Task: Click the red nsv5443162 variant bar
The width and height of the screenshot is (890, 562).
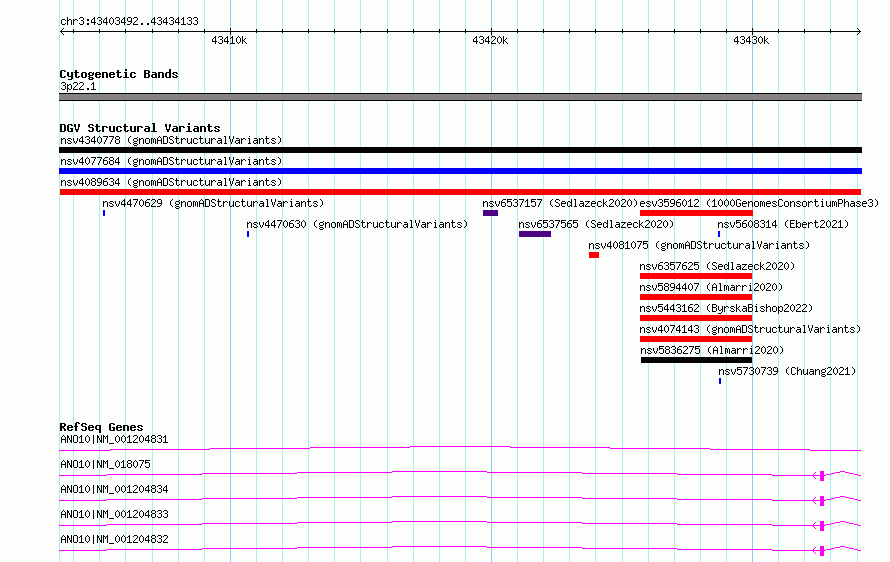Action: (696, 318)
